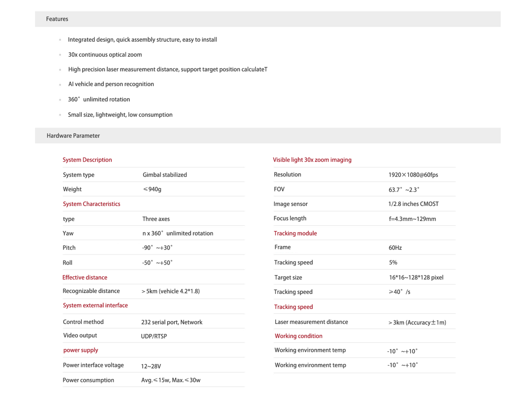
Task: Click the Gimbal stabilized value
Action: point(165,175)
